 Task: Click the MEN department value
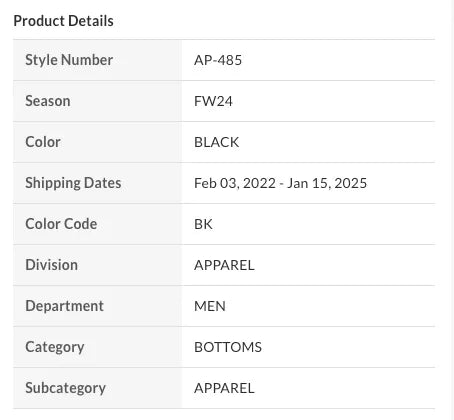pos(210,306)
